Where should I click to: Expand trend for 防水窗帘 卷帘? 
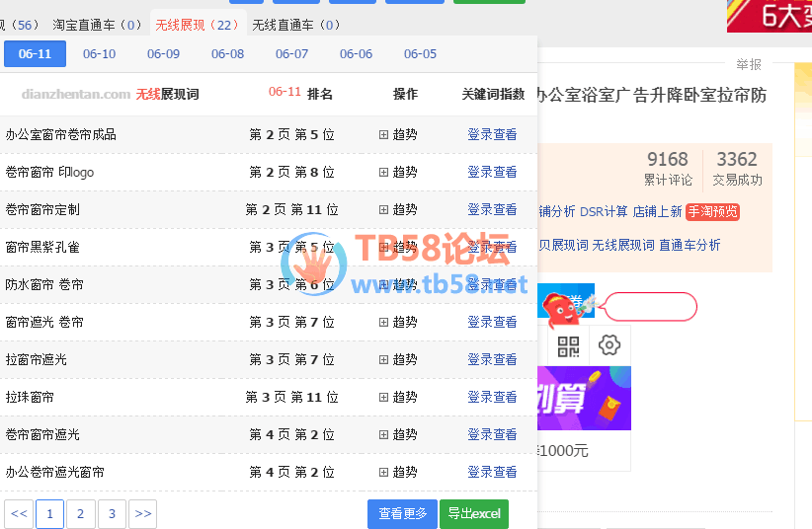(398, 284)
